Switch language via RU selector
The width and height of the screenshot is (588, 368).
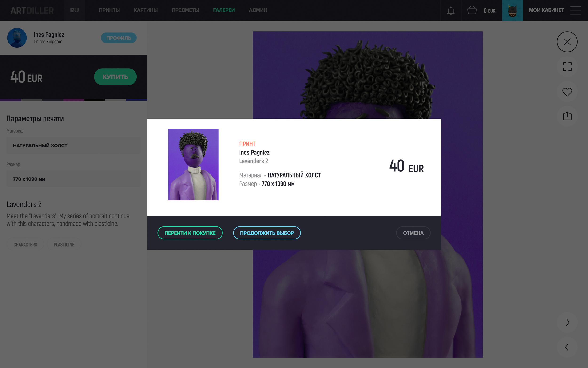tap(74, 10)
